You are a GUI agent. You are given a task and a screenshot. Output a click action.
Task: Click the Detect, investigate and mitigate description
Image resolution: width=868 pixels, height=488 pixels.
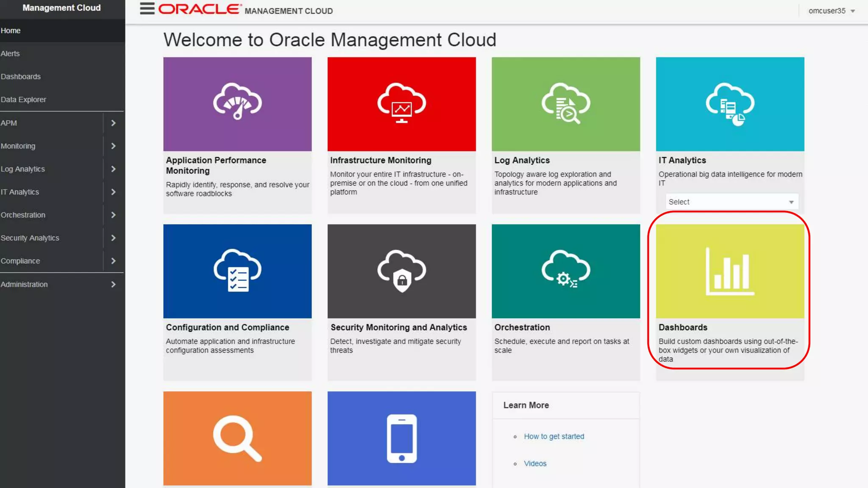pos(395,346)
